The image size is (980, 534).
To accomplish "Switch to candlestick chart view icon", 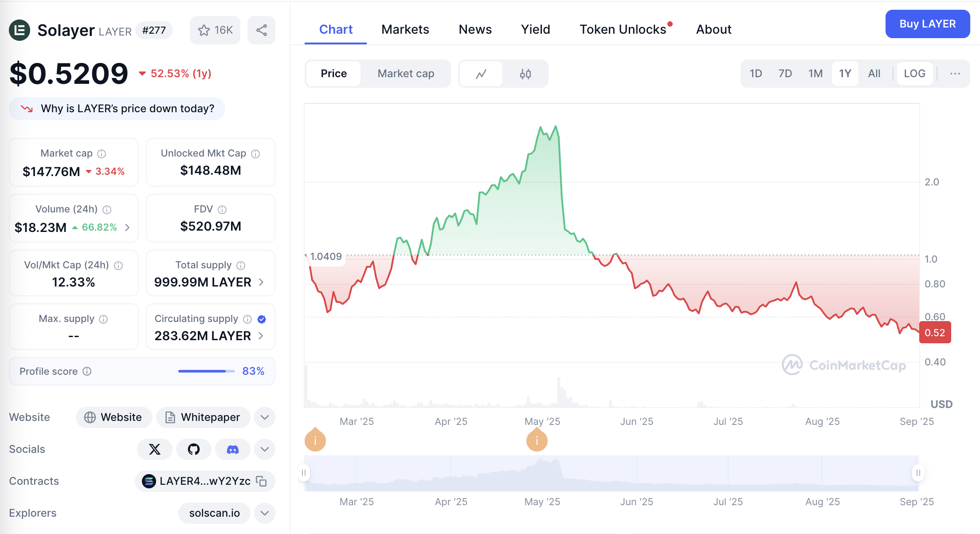I will [x=525, y=74].
